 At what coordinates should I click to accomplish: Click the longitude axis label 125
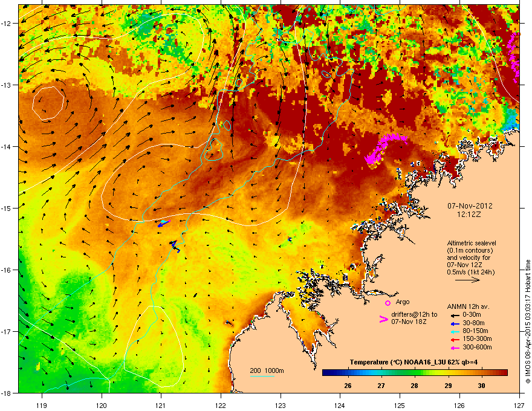click(x=400, y=405)
